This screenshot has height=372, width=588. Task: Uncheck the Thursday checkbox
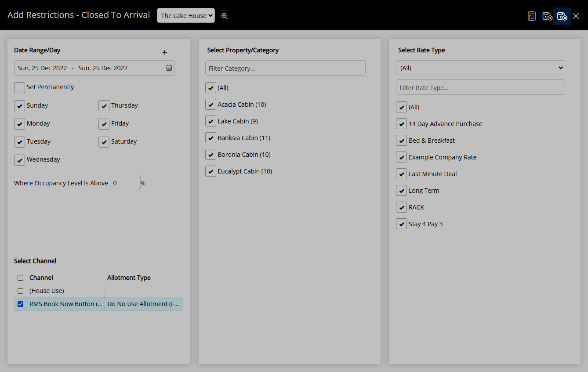(x=104, y=106)
